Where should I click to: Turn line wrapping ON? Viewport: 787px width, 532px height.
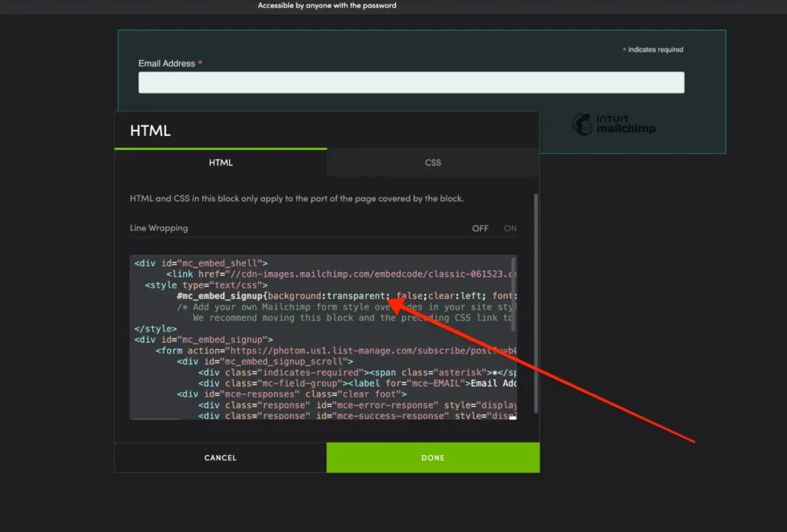[510, 228]
